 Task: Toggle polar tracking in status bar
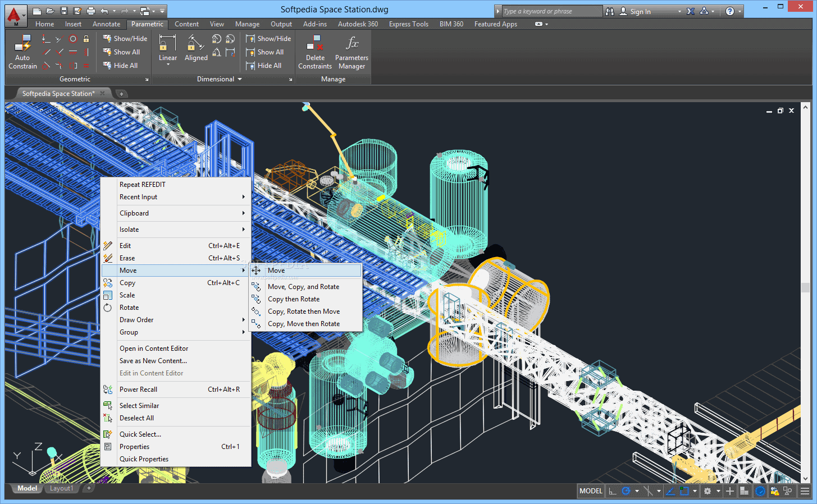626,491
